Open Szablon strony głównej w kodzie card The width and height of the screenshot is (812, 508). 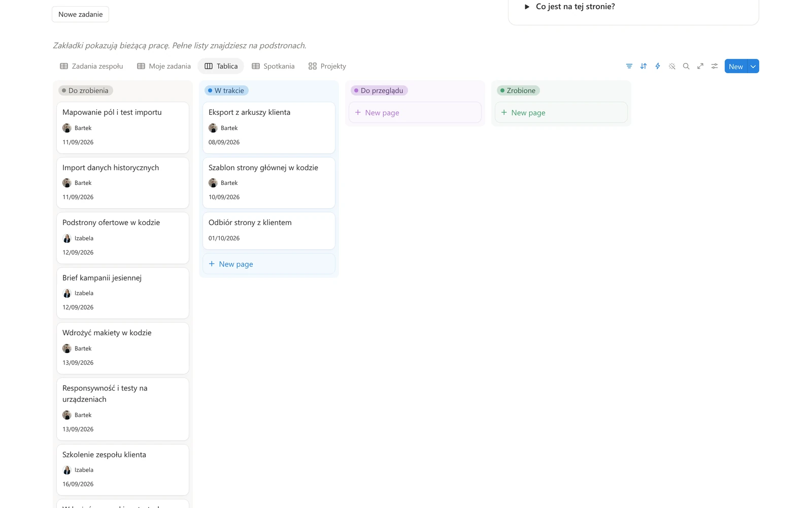[x=268, y=183]
